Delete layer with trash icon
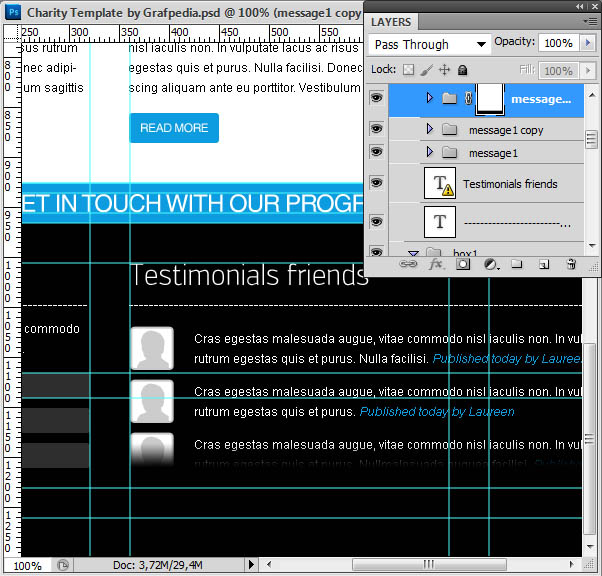 (571, 264)
